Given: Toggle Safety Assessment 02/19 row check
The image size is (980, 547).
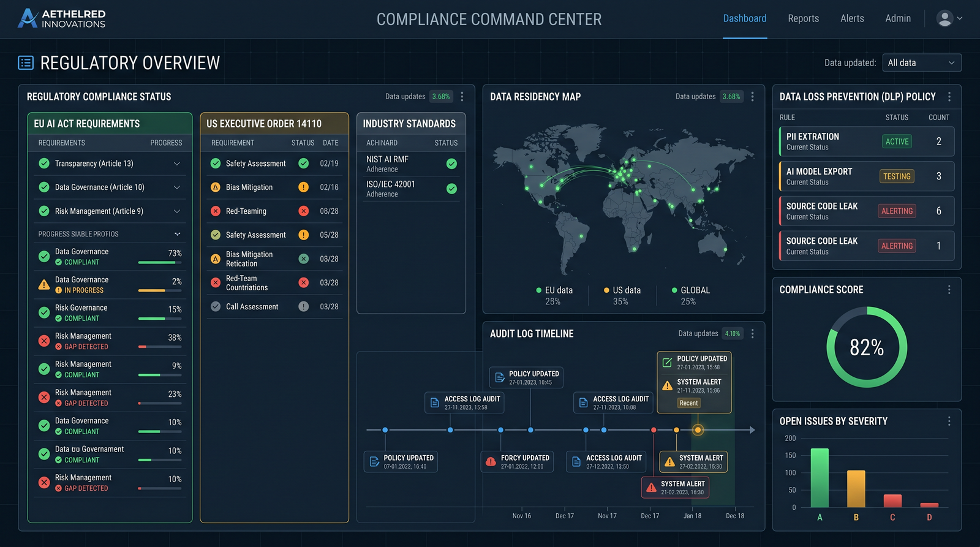Looking at the screenshot, I should (216, 164).
